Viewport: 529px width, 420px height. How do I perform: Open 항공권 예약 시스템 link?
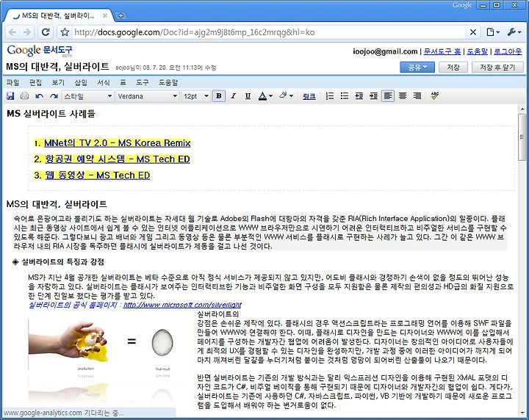[118, 159]
